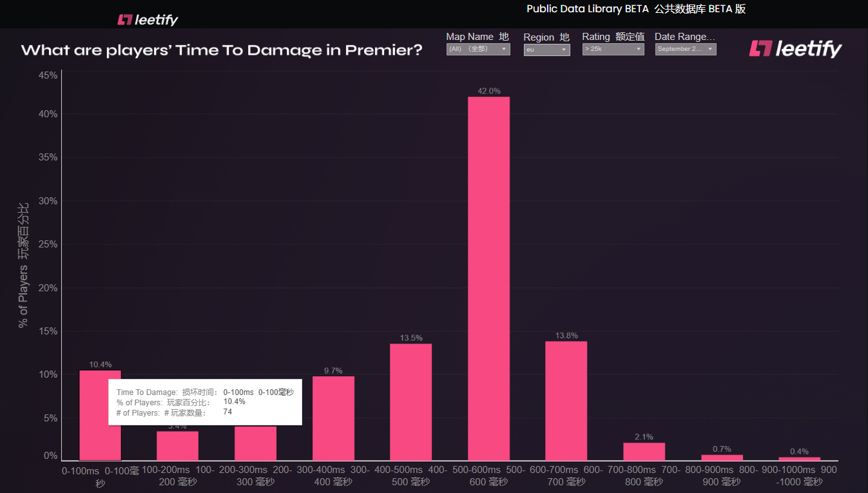Open the Rating dropdown showing > 25k
Screen dimensions: 868x493
613,49
